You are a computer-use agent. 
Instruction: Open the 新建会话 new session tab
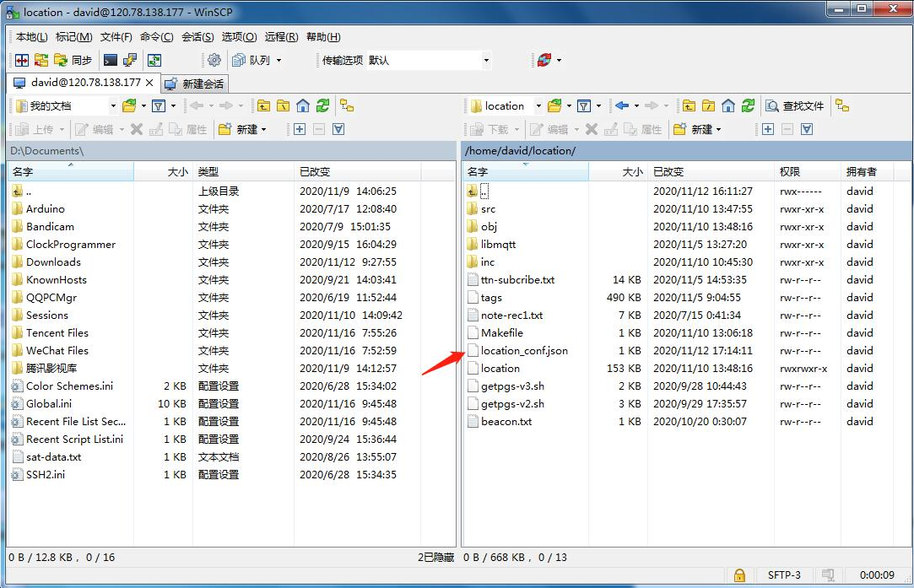click(x=195, y=84)
